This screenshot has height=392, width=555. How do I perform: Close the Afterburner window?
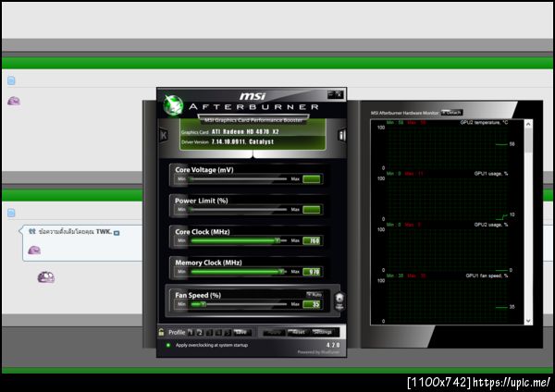[339, 94]
